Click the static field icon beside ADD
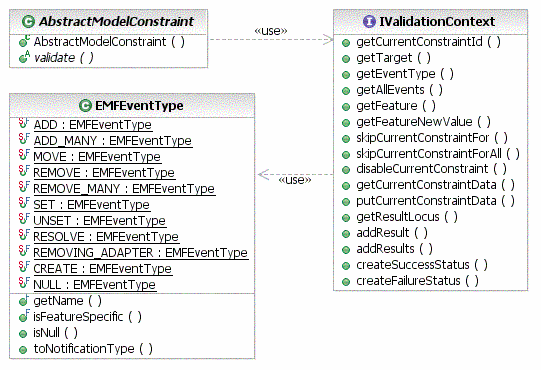The height and width of the screenshot is (370, 541). (24, 124)
